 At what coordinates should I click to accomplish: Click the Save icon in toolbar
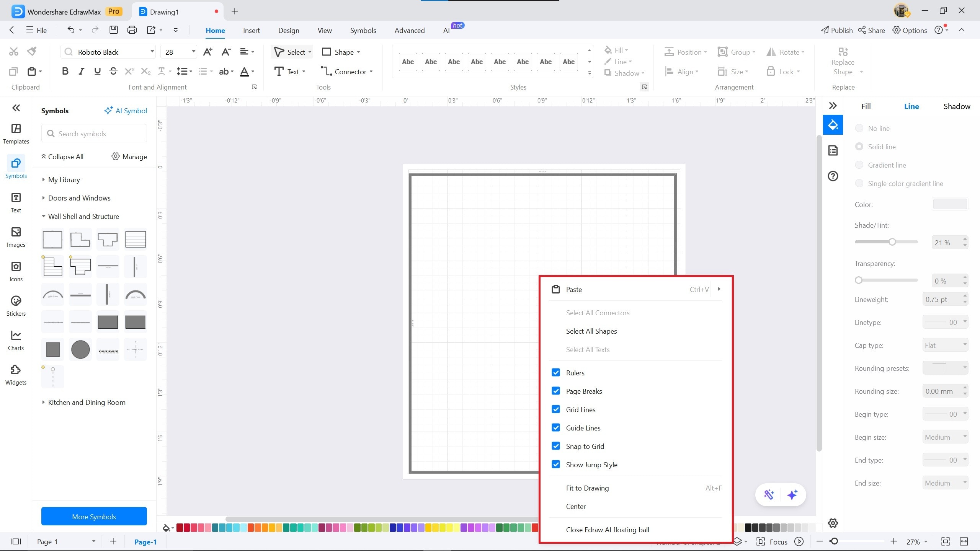(113, 30)
